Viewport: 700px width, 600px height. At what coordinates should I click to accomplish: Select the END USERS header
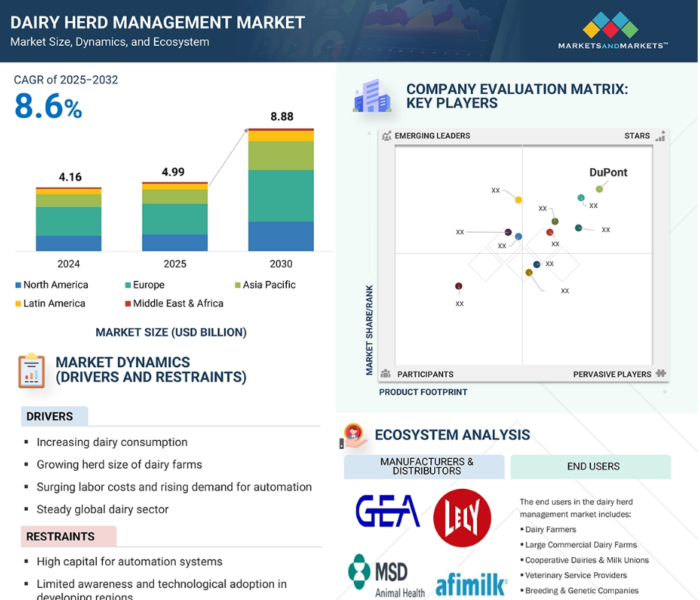[590, 466]
